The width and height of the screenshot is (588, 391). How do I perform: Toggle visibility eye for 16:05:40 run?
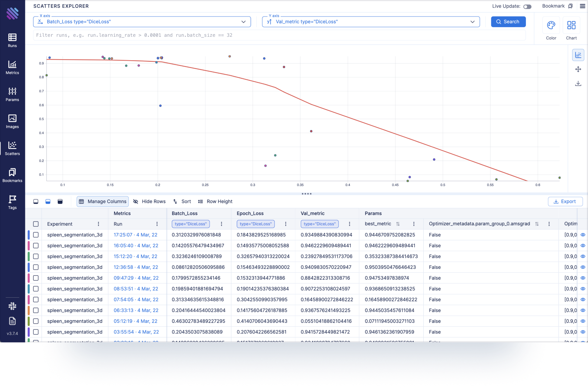click(x=583, y=245)
